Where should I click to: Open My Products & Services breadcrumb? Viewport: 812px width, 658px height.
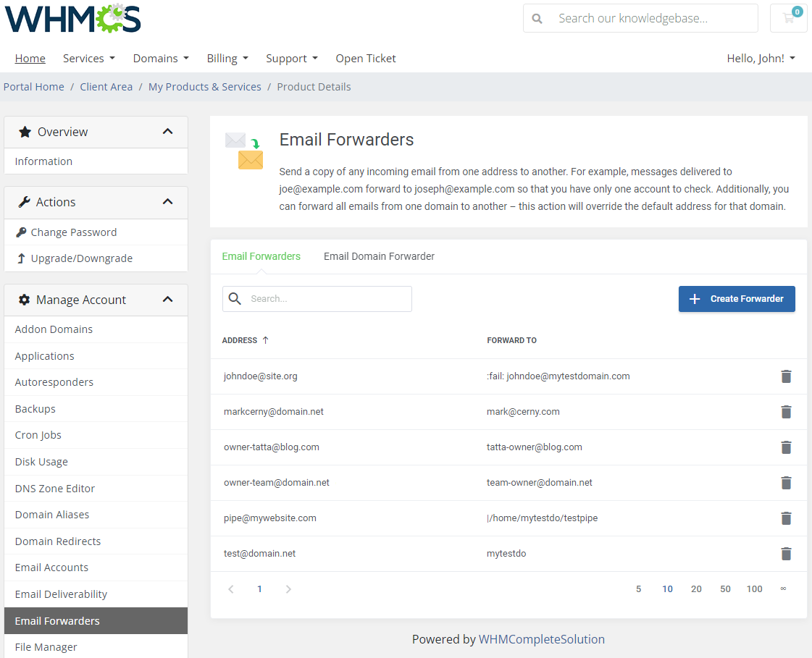coord(204,87)
